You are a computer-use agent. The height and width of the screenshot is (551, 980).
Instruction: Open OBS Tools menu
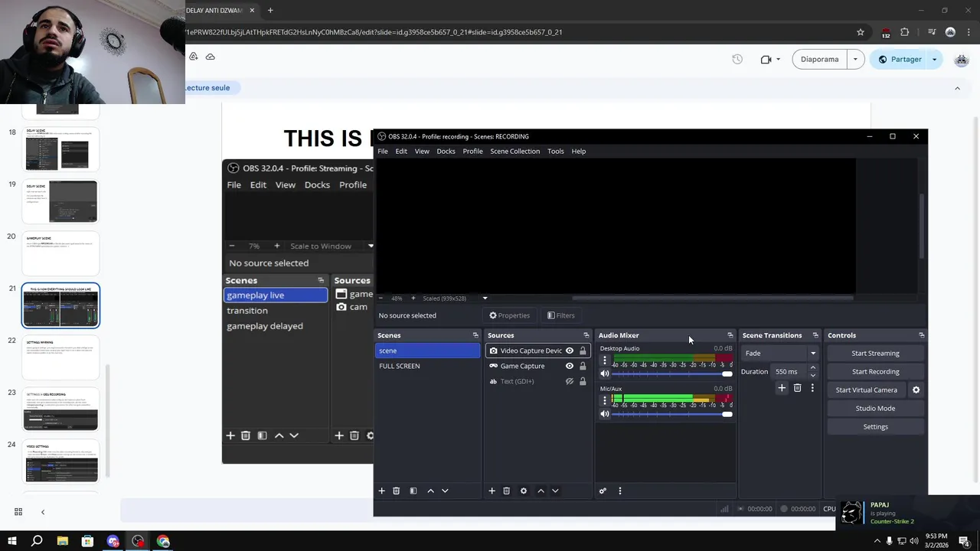pyautogui.click(x=556, y=151)
